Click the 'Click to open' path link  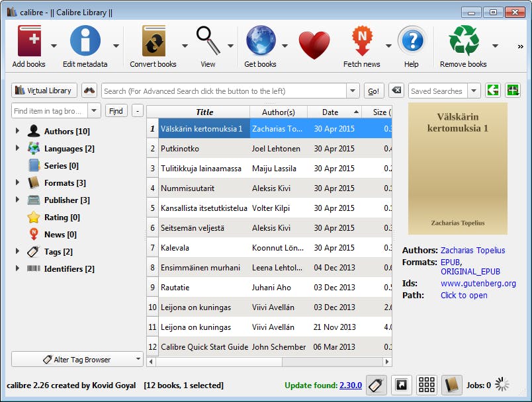tap(464, 296)
